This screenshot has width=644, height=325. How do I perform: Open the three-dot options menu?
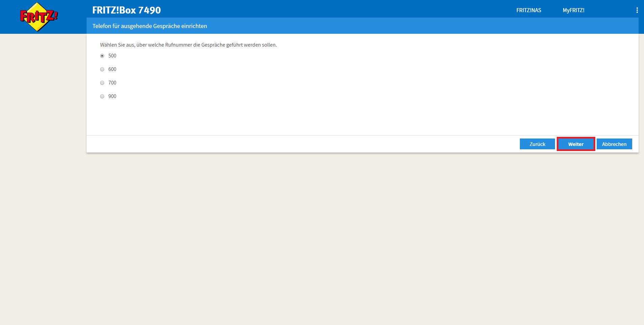coord(637,10)
